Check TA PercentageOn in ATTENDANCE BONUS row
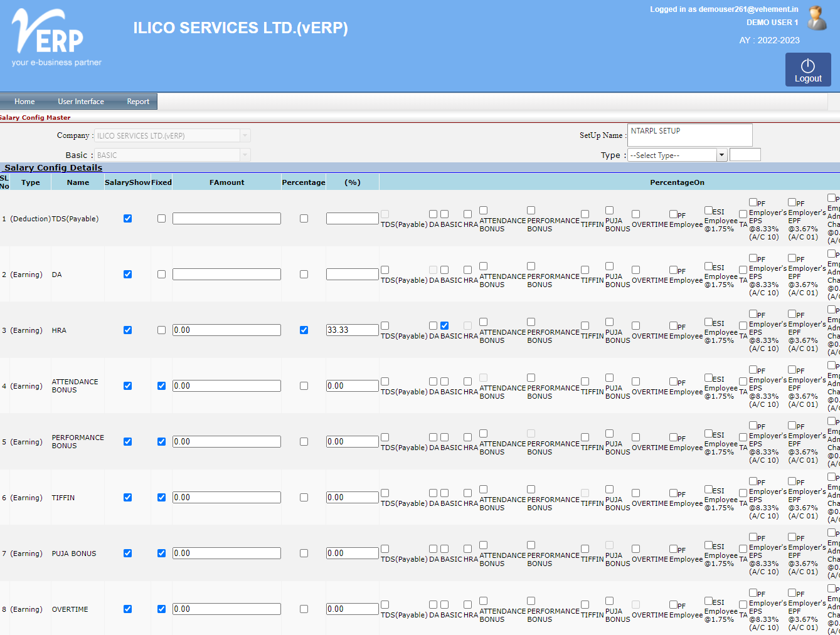840x635 pixels. (743, 381)
